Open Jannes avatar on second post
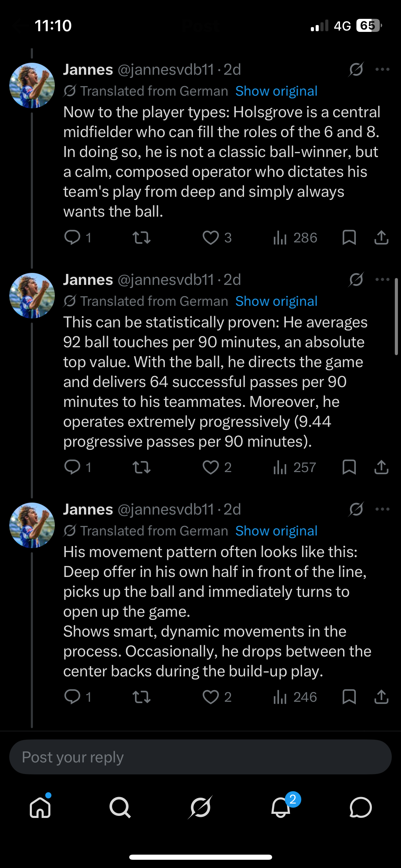 click(x=32, y=296)
